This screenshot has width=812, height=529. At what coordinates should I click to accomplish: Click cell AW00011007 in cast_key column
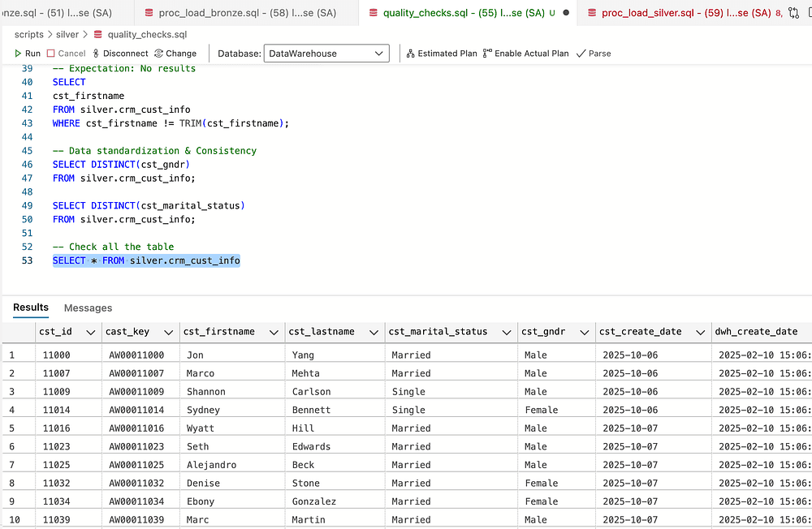pyautogui.click(x=136, y=373)
